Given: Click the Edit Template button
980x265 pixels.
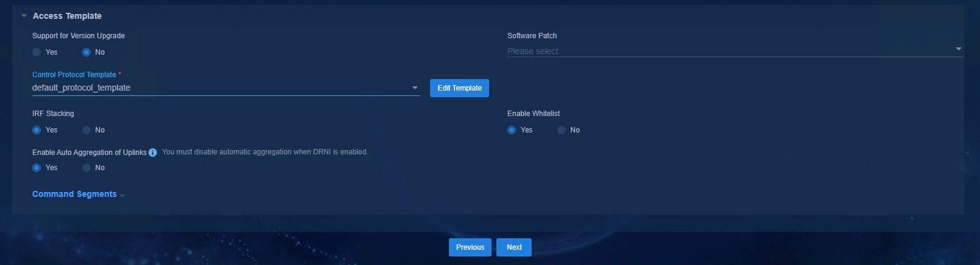Looking at the screenshot, I should click(x=459, y=88).
